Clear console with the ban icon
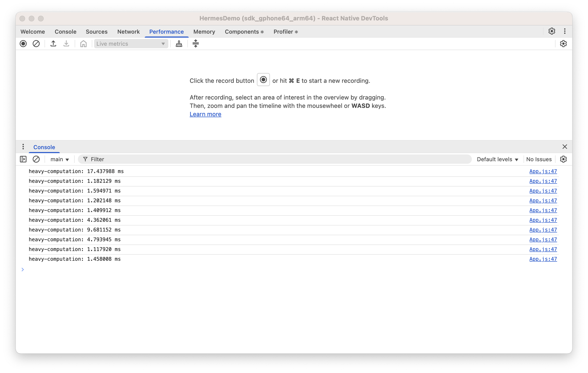 [36, 159]
